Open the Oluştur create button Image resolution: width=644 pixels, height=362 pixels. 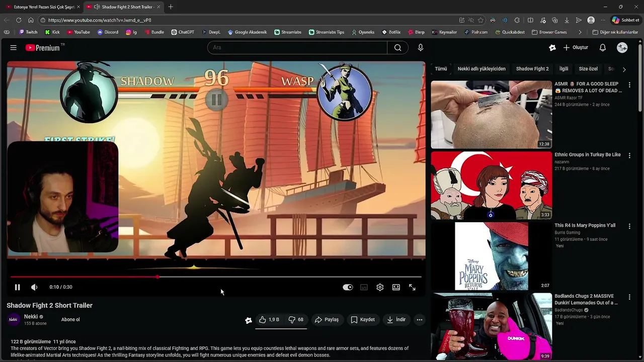tap(576, 48)
